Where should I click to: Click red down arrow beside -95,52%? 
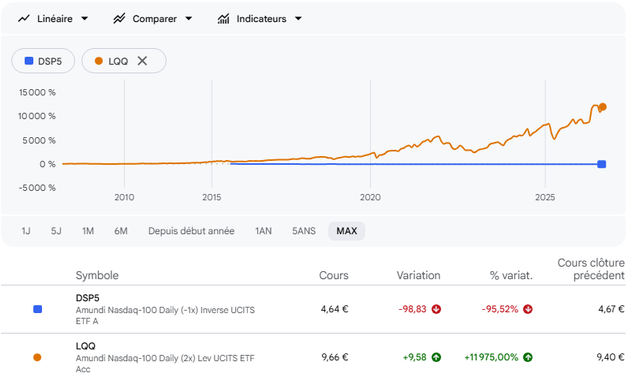(528, 309)
